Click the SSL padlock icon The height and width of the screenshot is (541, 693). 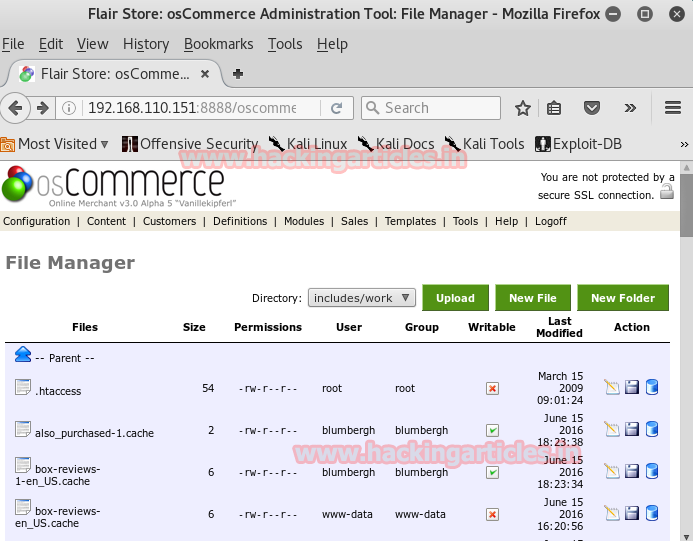click(x=666, y=192)
